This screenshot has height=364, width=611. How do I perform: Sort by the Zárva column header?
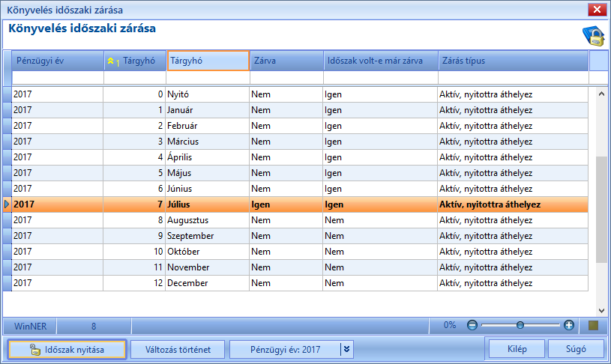point(286,61)
